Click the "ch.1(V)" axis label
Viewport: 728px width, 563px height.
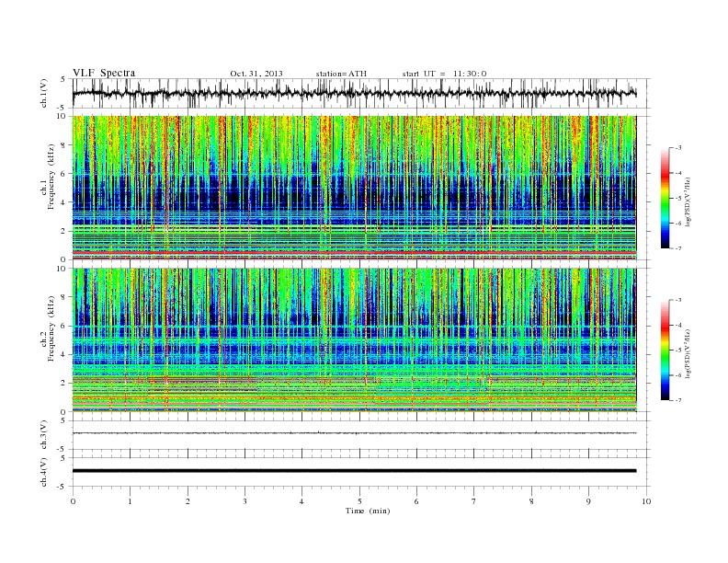44,93
